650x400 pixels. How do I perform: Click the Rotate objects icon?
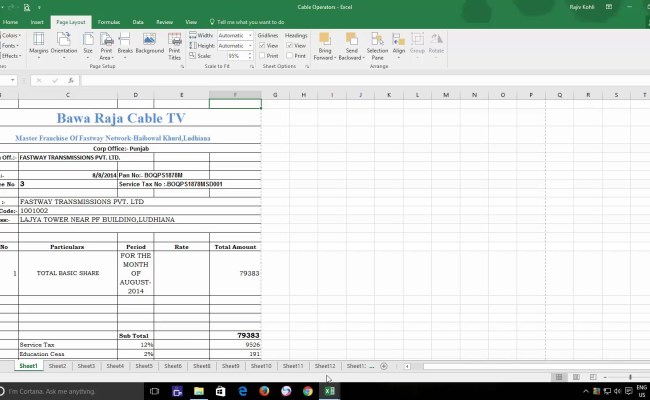(436, 39)
